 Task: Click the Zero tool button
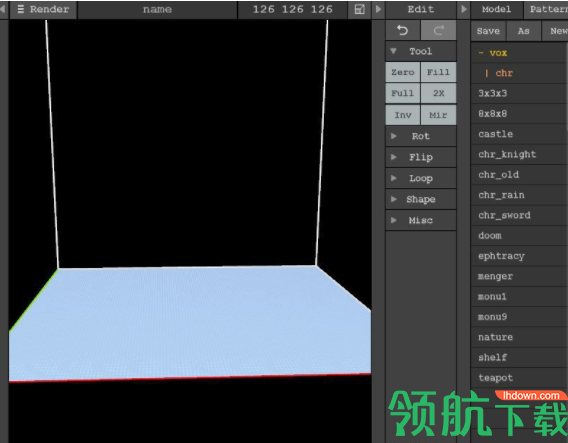[402, 72]
